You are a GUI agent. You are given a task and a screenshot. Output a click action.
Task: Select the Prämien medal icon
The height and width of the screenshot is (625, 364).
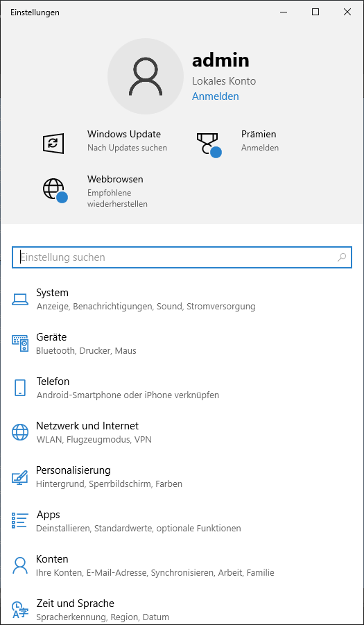209,145
